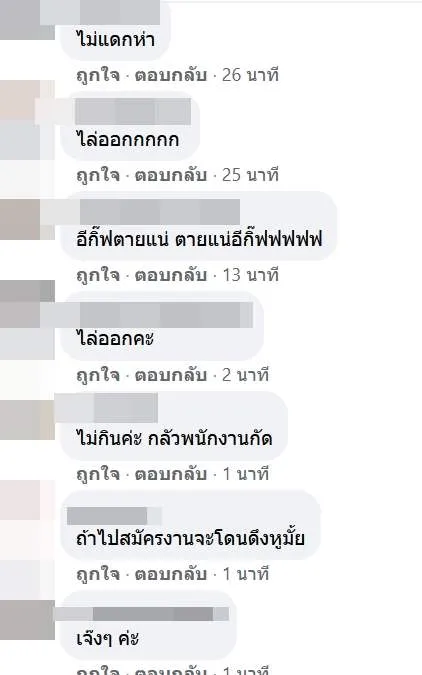
Task: Like the comment "ไม่แดกห่า"
Action: [x=98, y=75]
